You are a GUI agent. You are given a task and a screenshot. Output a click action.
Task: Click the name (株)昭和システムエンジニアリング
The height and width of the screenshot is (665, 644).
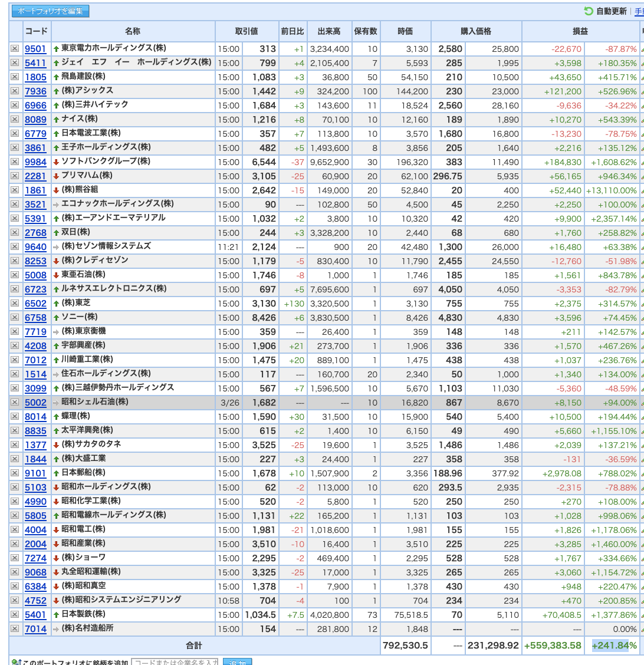121,600
